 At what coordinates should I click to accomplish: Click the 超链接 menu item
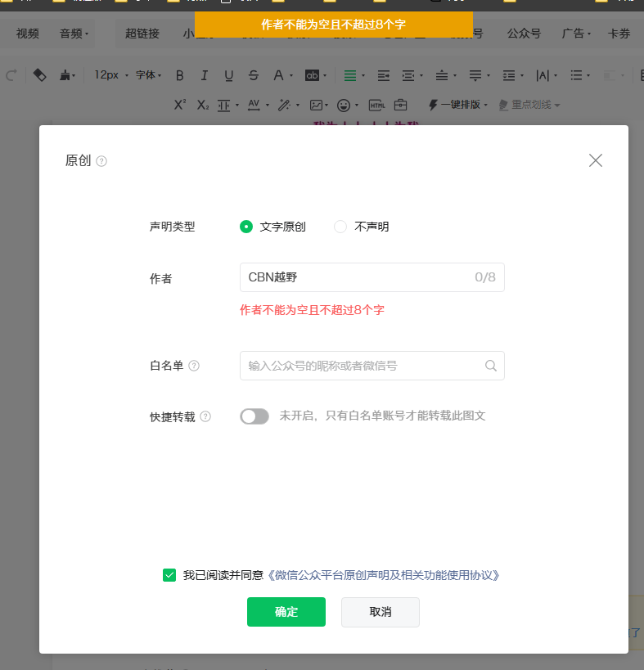142,34
